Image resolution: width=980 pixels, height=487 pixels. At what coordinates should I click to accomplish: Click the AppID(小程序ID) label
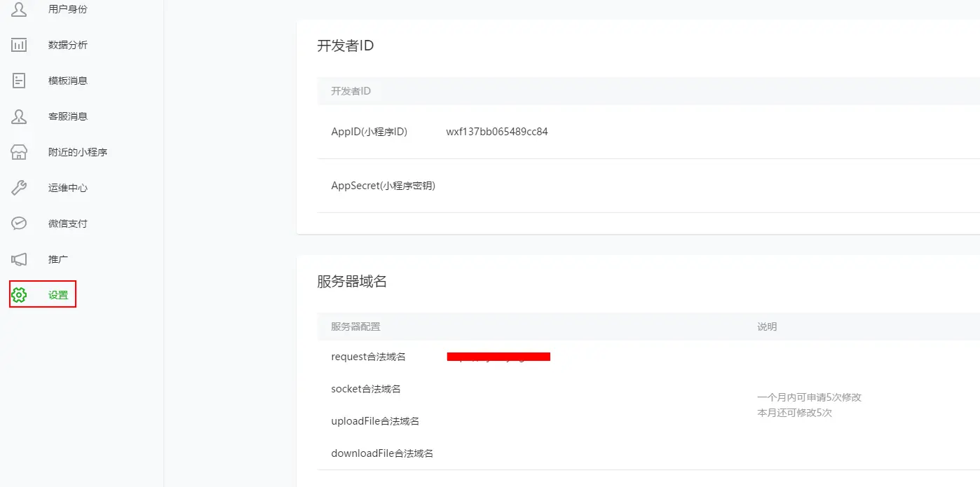pos(369,132)
